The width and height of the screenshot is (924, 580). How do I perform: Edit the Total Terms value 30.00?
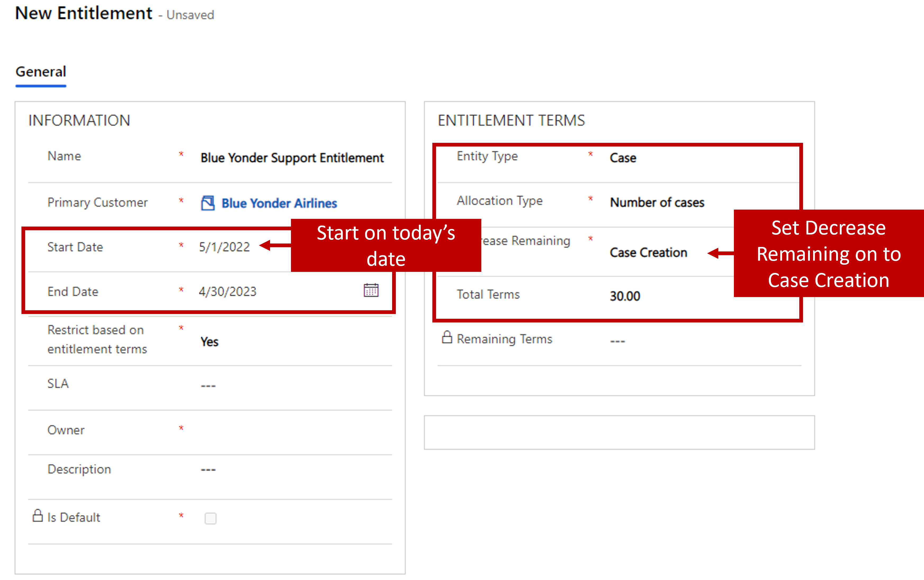[x=625, y=296]
